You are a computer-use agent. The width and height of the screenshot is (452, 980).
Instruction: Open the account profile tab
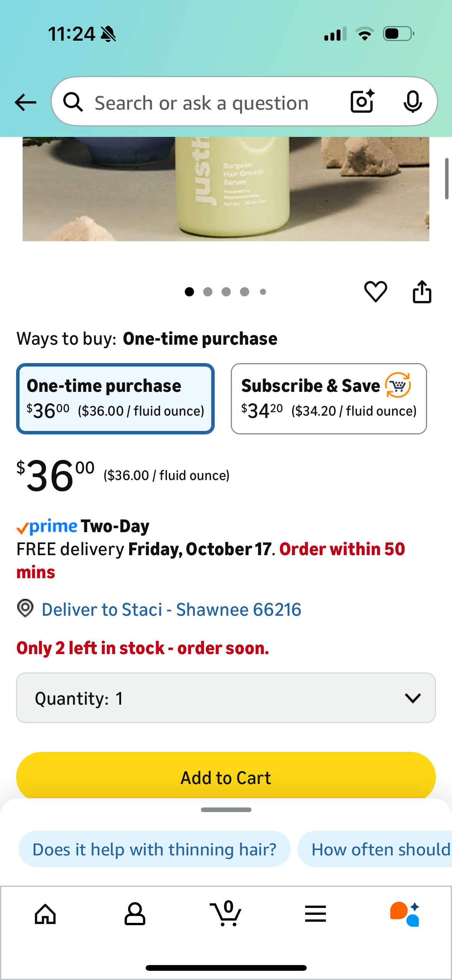coord(135,914)
